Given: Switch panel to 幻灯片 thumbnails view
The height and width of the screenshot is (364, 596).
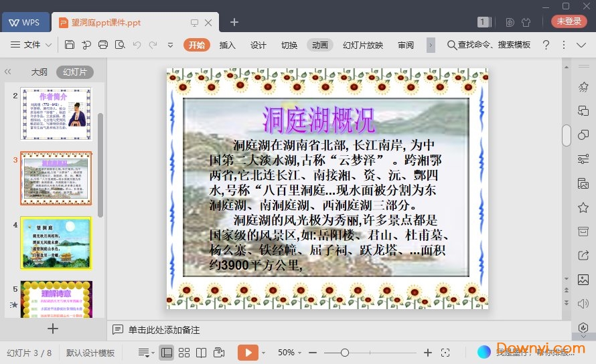Looking at the screenshot, I should pos(74,72).
